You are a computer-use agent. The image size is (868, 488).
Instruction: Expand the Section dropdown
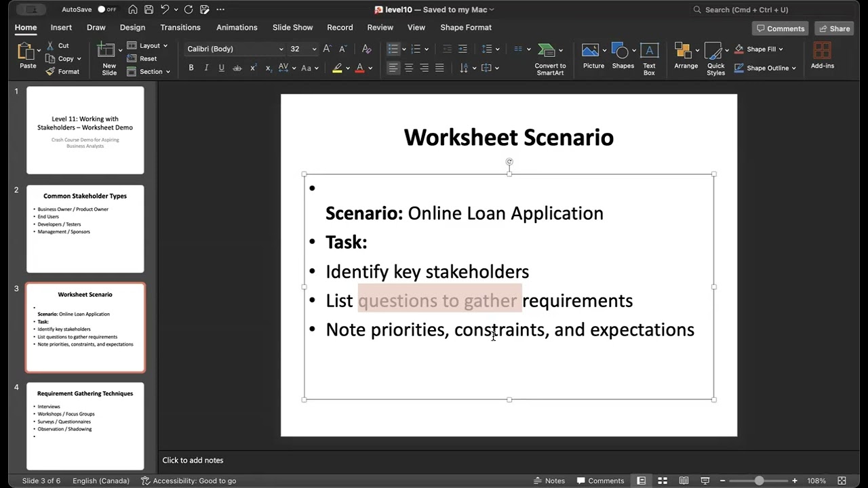tap(149, 71)
